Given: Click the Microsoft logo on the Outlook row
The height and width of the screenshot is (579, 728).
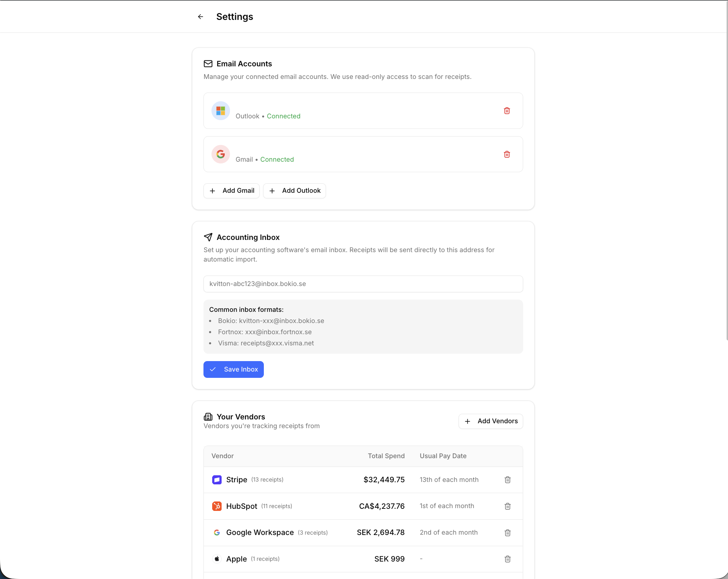Looking at the screenshot, I should pyautogui.click(x=220, y=111).
